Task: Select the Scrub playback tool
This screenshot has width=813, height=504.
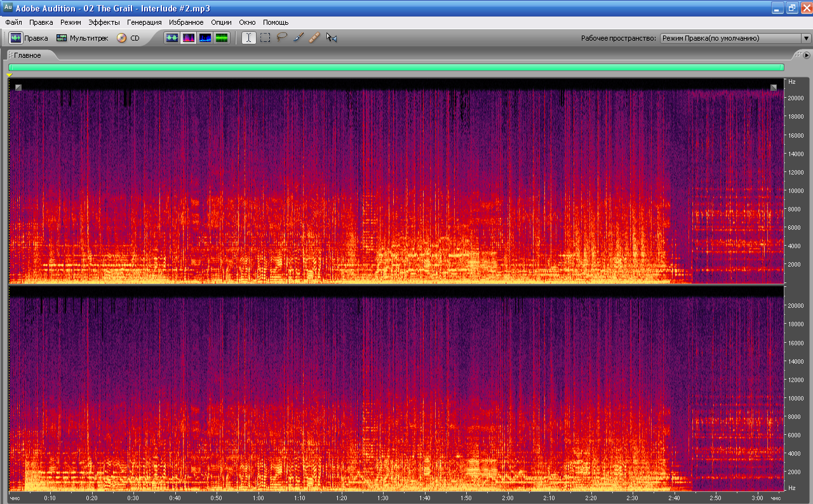Action: (331, 38)
